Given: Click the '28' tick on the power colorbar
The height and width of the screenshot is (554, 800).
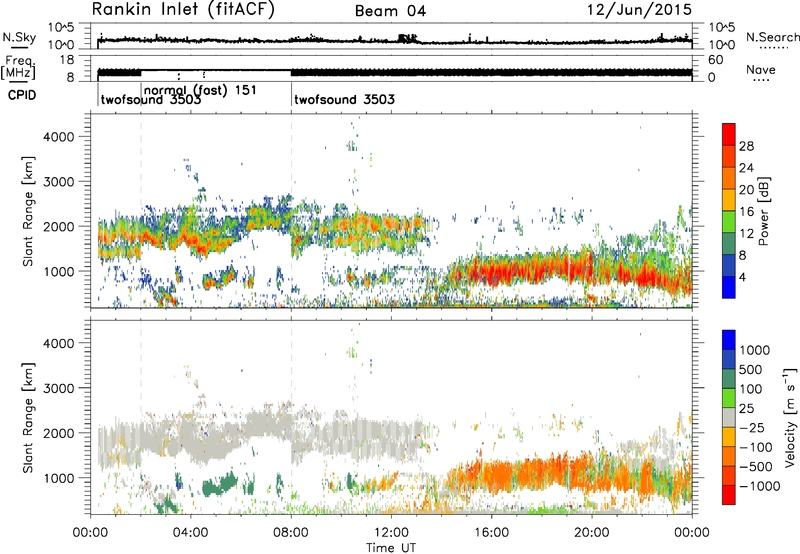Looking at the screenshot, I should (746, 146).
